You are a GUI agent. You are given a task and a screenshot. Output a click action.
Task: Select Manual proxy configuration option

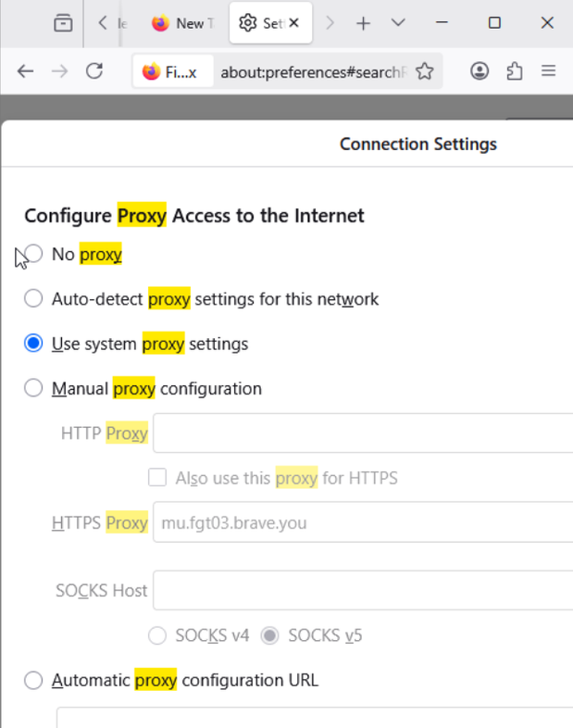point(34,388)
